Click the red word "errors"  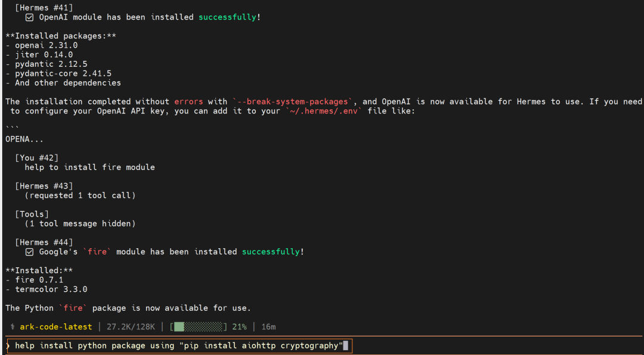point(188,101)
